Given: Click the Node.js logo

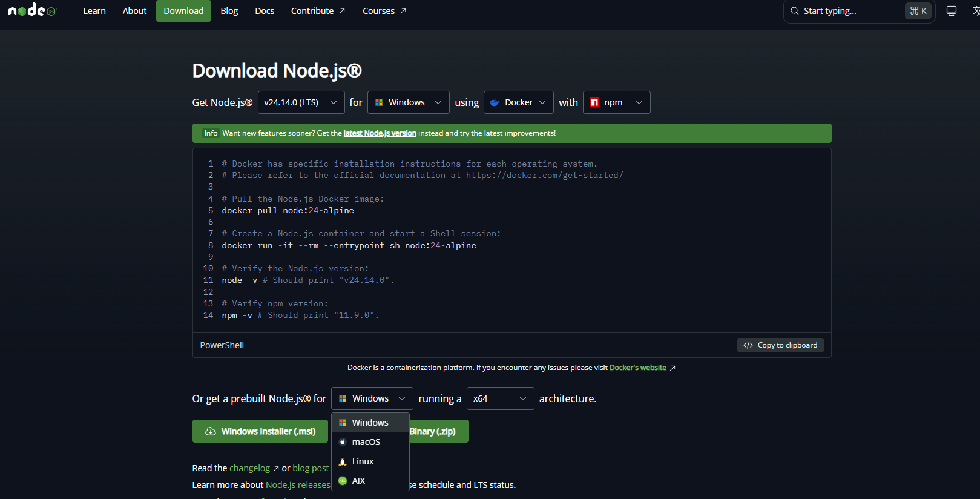Looking at the screenshot, I should tap(32, 10).
